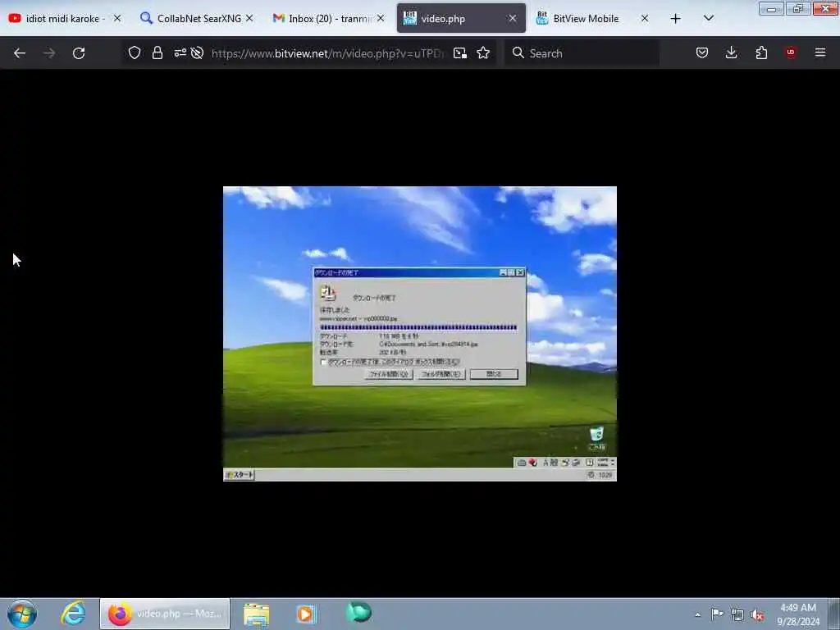Reload the current page
The height and width of the screenshot is (630, 840).
tap(79, 53)
